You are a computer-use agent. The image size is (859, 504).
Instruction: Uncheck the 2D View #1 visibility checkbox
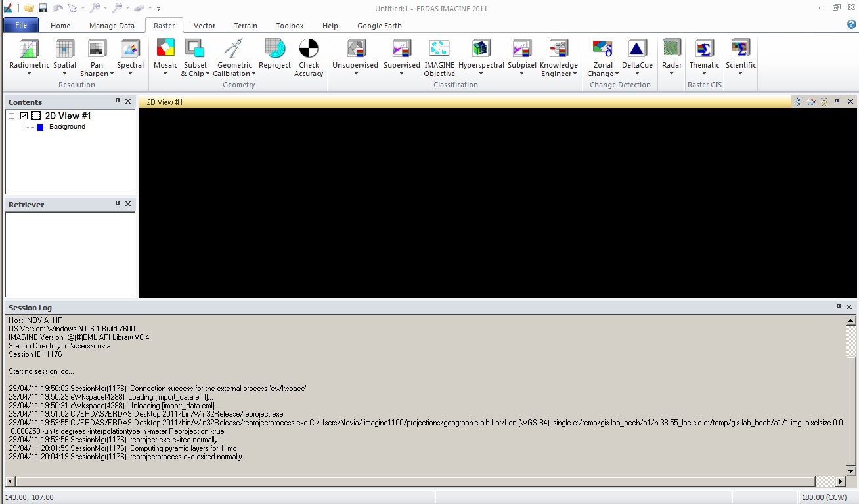click(24, 116)
